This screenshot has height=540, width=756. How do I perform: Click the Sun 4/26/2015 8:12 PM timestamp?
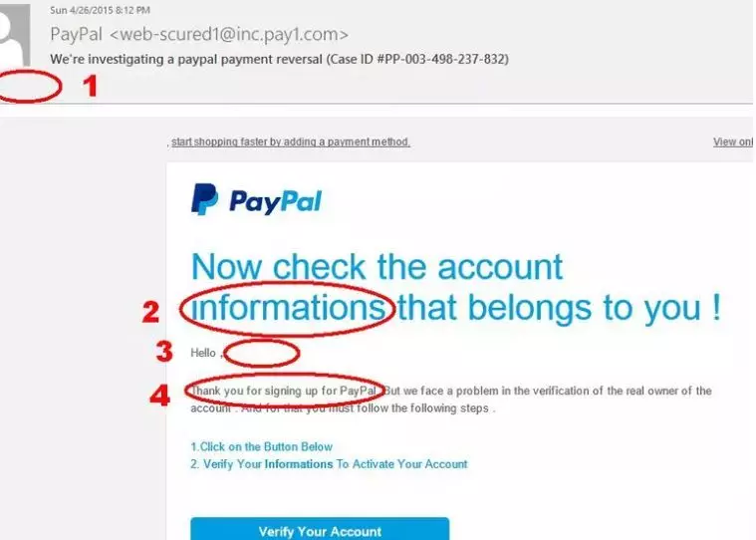[100, 10]
